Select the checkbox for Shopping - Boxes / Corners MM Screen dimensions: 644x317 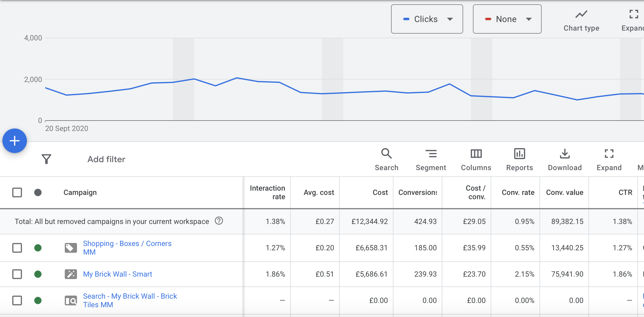coord(17,248)
